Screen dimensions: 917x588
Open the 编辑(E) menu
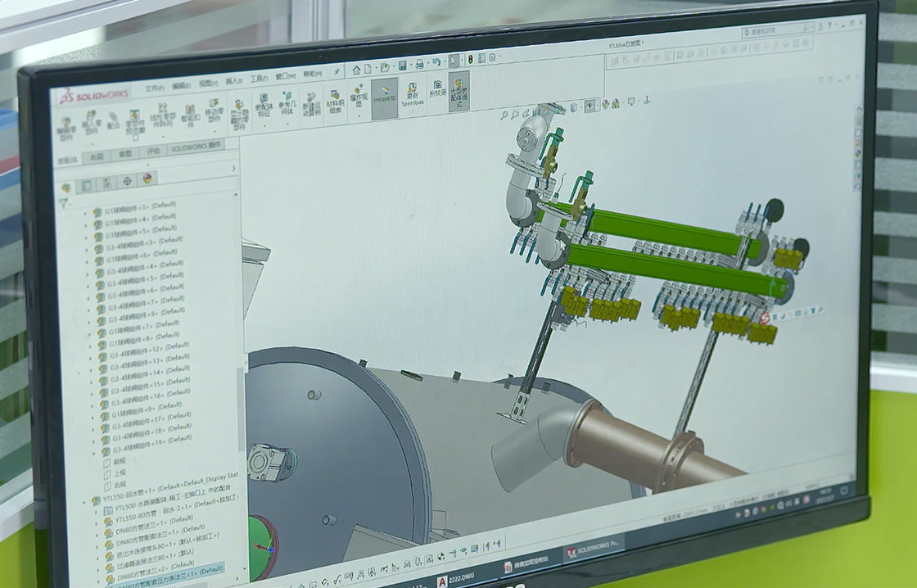pos(181,87)
